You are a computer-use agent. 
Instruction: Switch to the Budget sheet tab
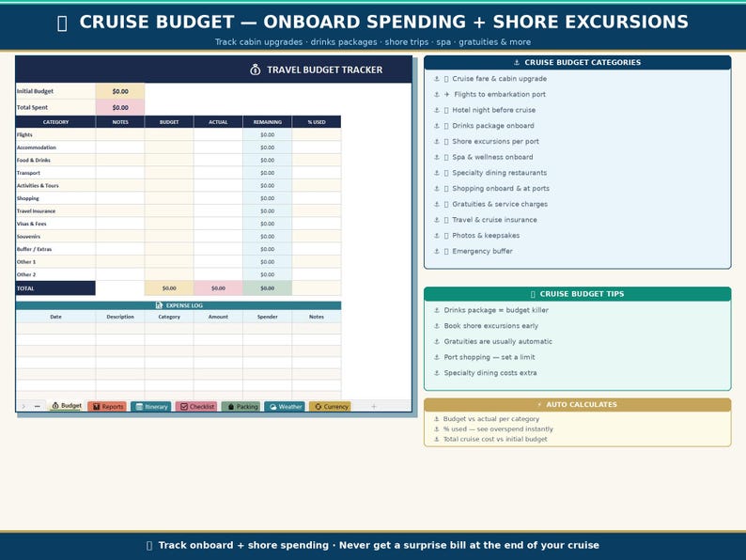(x=67, y=406)
